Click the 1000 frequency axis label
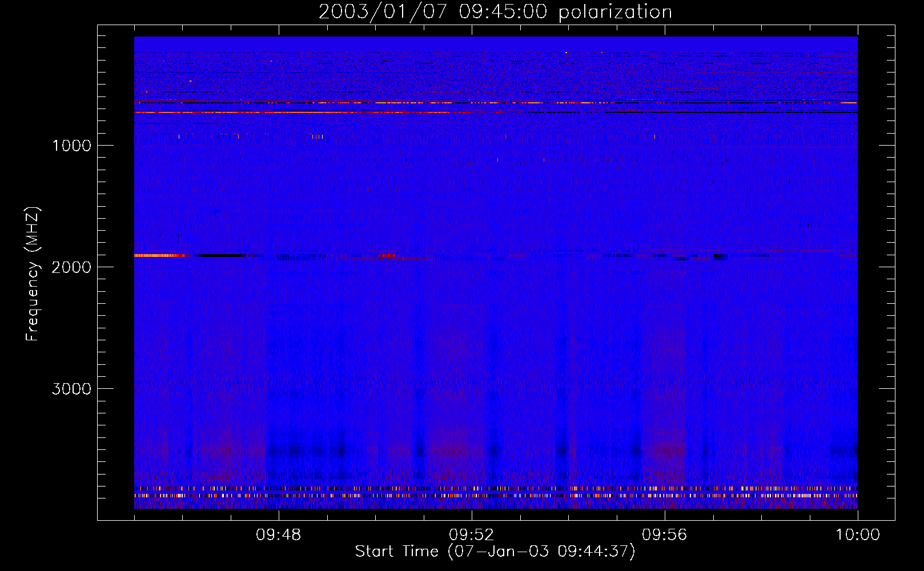The image size is (924, 571). point(71,146)
